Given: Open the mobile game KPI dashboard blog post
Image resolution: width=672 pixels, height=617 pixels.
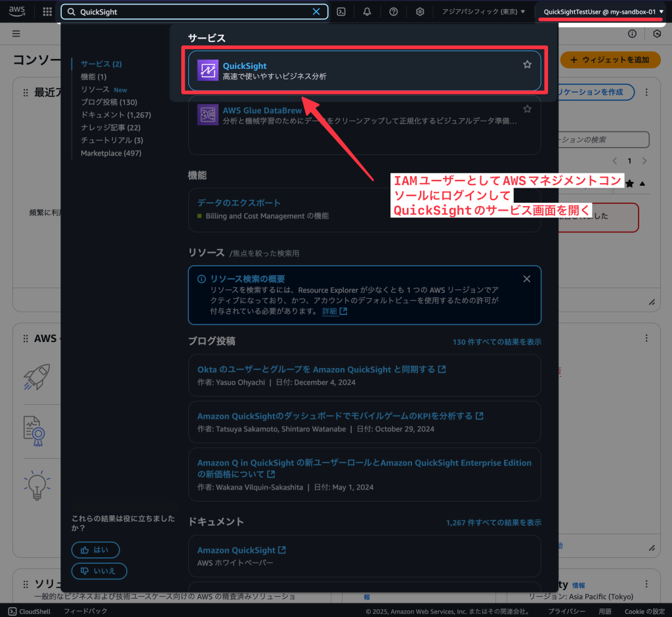Looking at the screenshot, I should coord(341,416).
